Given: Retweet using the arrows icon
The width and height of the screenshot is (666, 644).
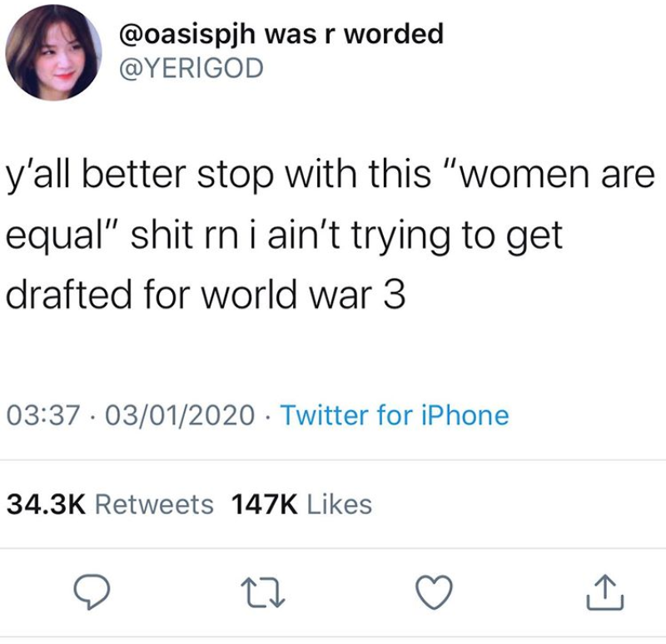Looking at the screenshot, I should (x=263, y=593).
